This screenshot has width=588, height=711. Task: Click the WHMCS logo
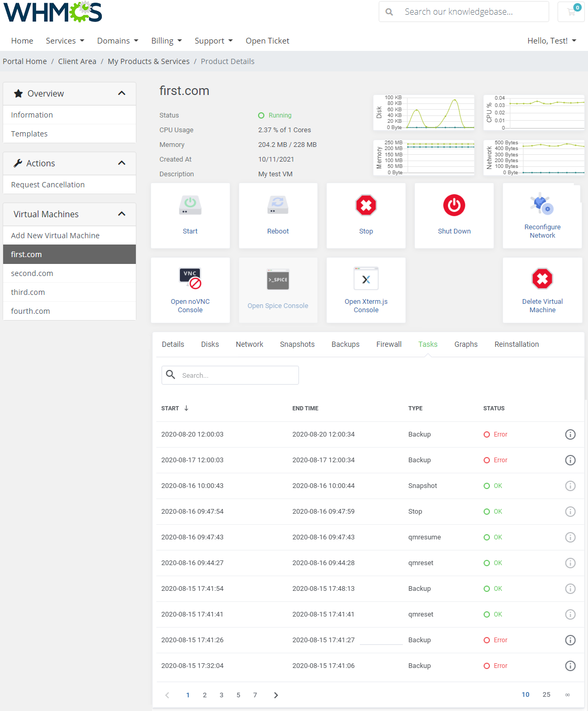pos(52,12)
